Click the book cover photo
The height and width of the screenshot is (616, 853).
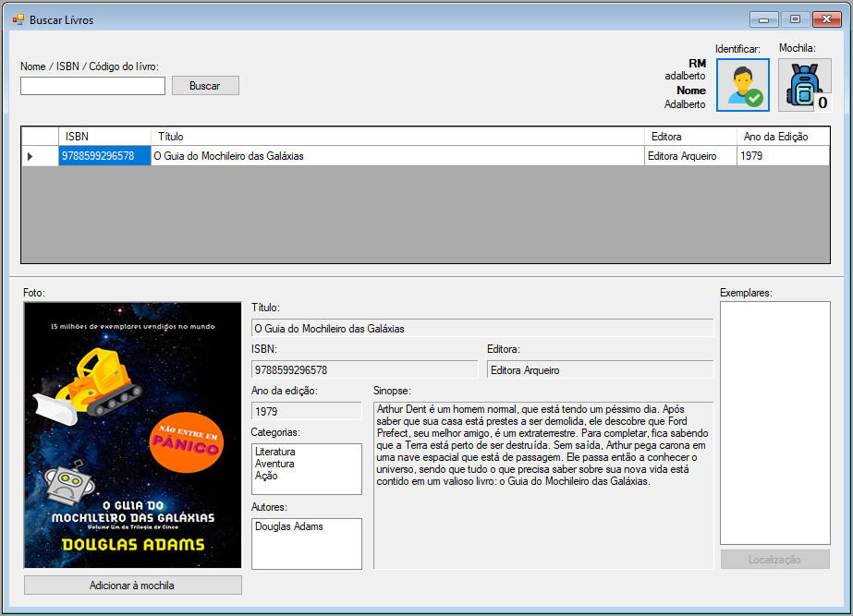[133, 435]
